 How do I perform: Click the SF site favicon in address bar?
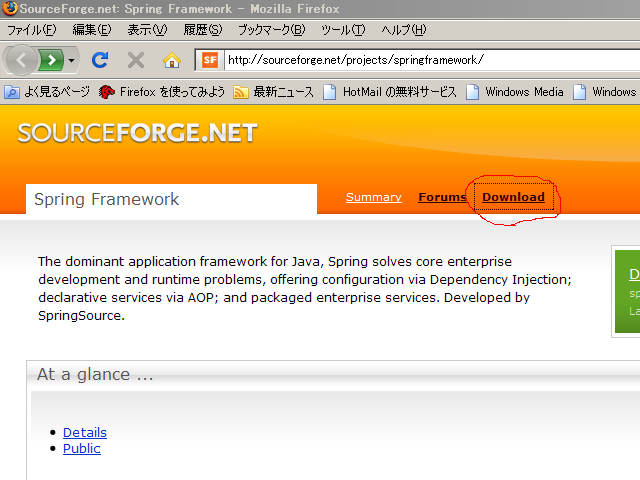tap(210, 60)
